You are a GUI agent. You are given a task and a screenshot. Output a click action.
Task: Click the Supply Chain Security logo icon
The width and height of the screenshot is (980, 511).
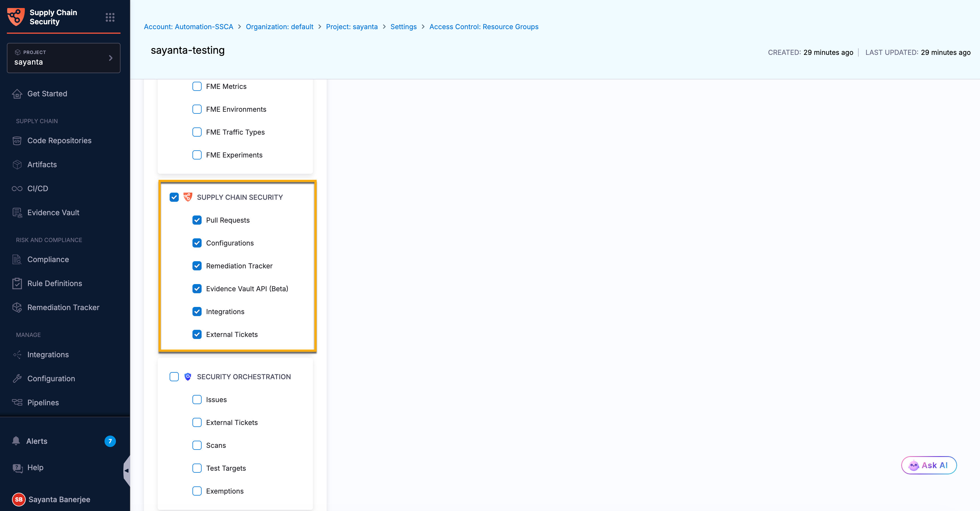(x=16, y=17)
